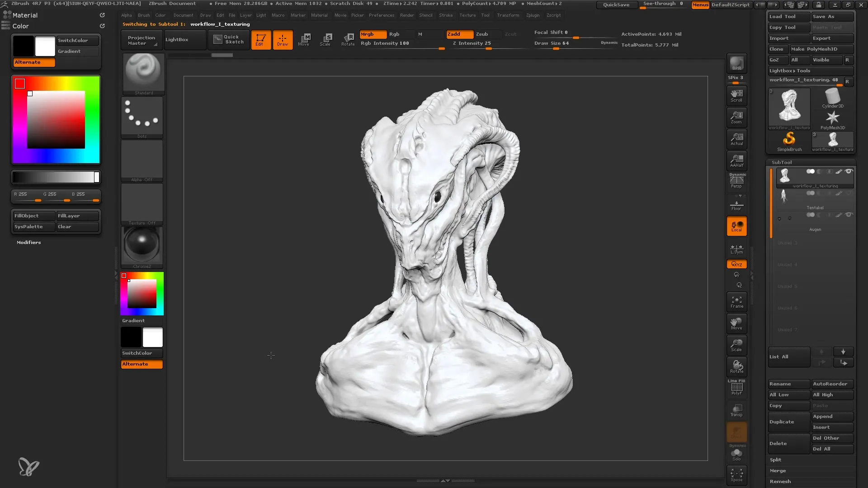The image size is (868, 488).
Task: Expand the Modifiers section
Action: pos(29,243)
